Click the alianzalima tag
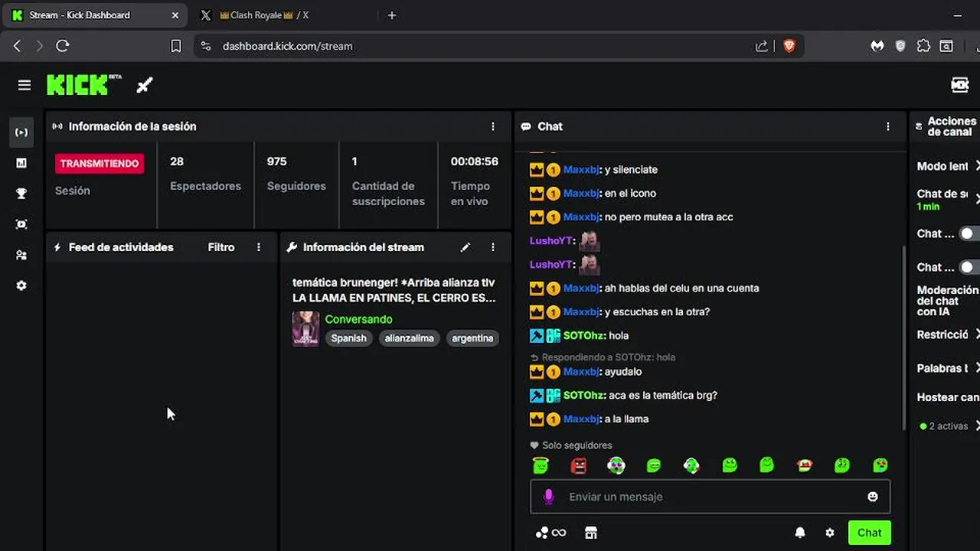The width and height of the screenshot is (980, 551). (409, 338)
